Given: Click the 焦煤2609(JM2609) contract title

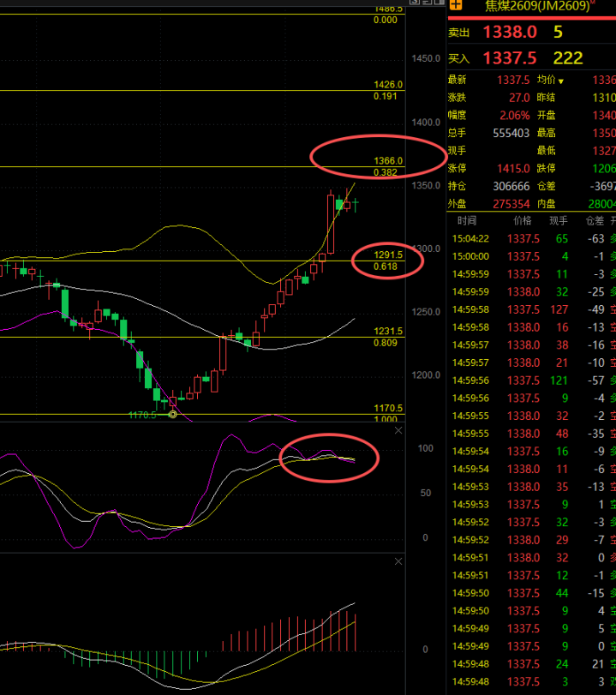Looking at the screenshot, I should [537, 6].
